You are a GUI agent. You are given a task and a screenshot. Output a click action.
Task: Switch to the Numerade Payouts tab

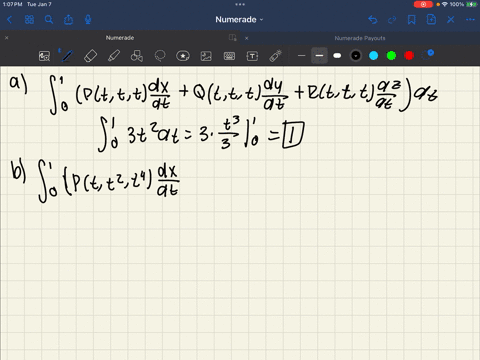pos(360,38)
